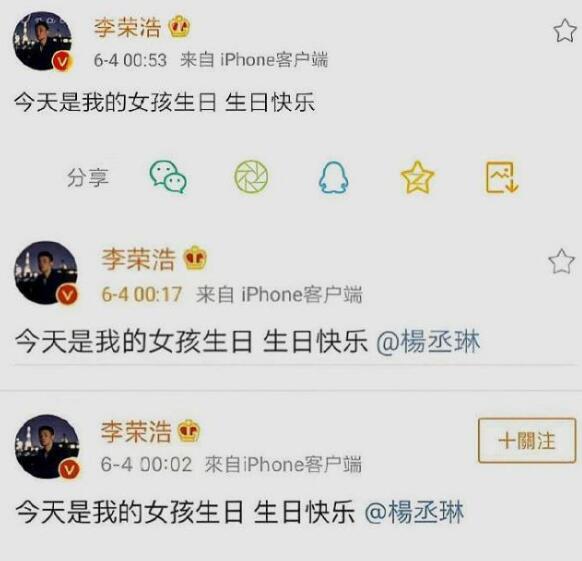
Task: Open 李荣浩 avatar on the 00:17 post
Action: 46,273
